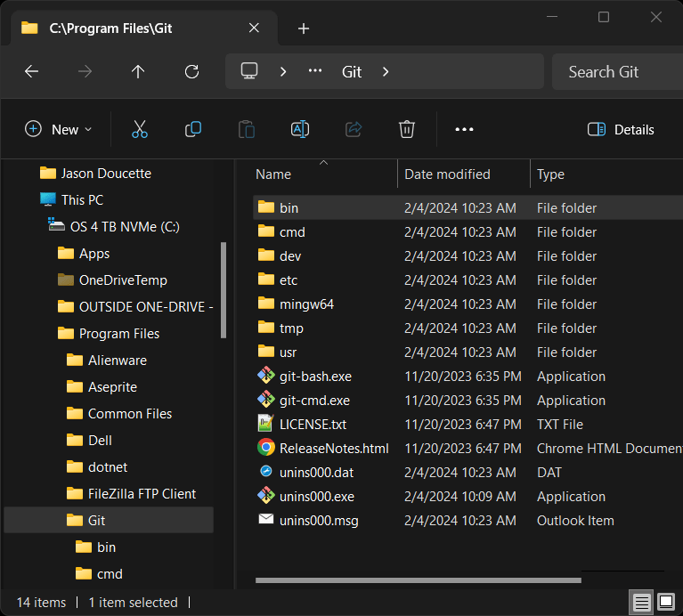Click the unins000.dat file icon
Viewport: 683px width, 616px height.
tap(265, 472)
